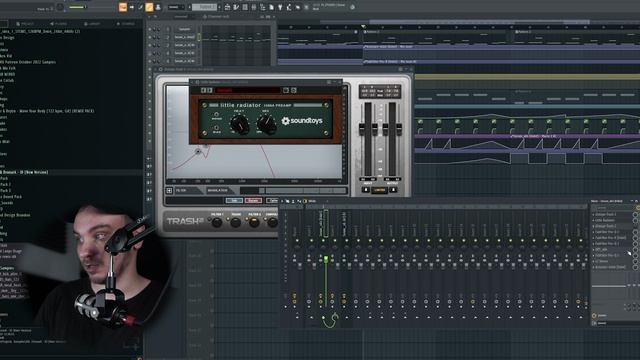Click the red Bypass button in Trash 2
This screenshot has height=360, width=640.
coord(253,200)
